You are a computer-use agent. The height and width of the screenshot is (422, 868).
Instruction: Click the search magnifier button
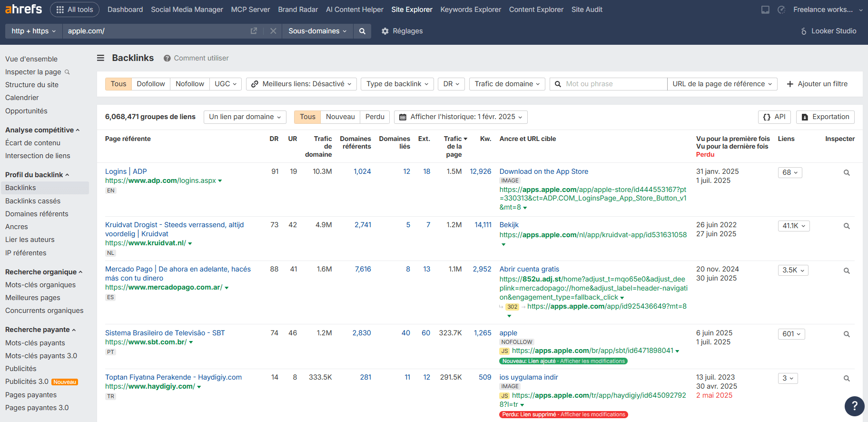pyautogui.click(x=362, y=31)
